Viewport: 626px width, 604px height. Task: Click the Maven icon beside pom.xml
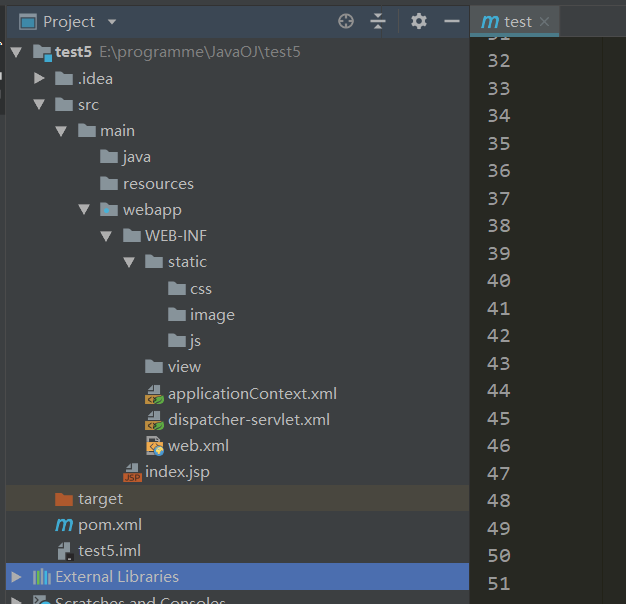(x=64, y=525)
